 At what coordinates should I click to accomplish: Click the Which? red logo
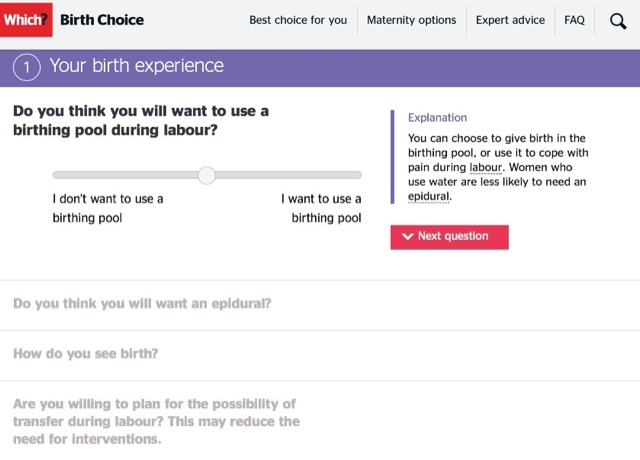click(x=26, y=20)
